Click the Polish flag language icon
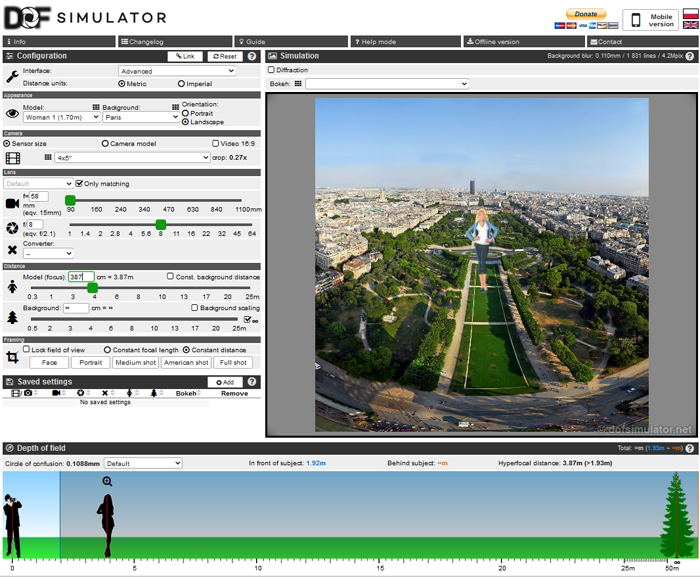The width and height of the screenshot is (700, 577). [690, 13]
